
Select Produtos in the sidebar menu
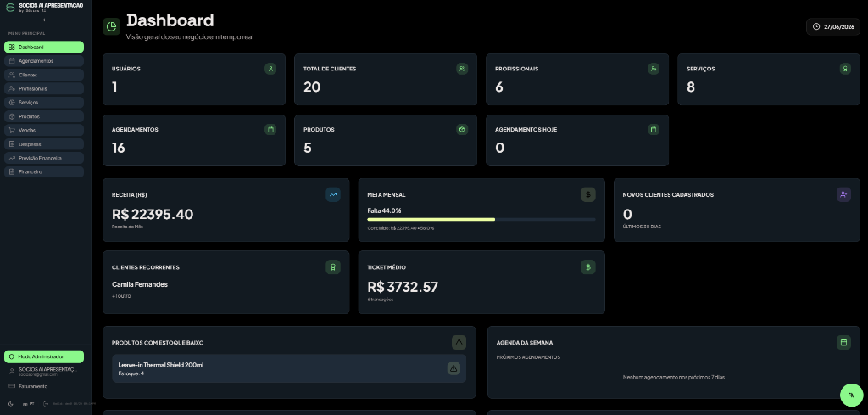tap(44, 116)
